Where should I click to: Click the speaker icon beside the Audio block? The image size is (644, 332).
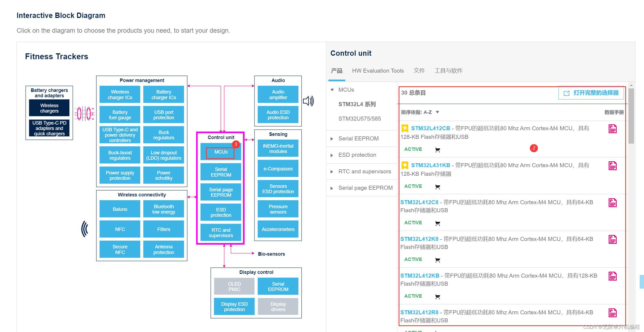tap(308, 101)
